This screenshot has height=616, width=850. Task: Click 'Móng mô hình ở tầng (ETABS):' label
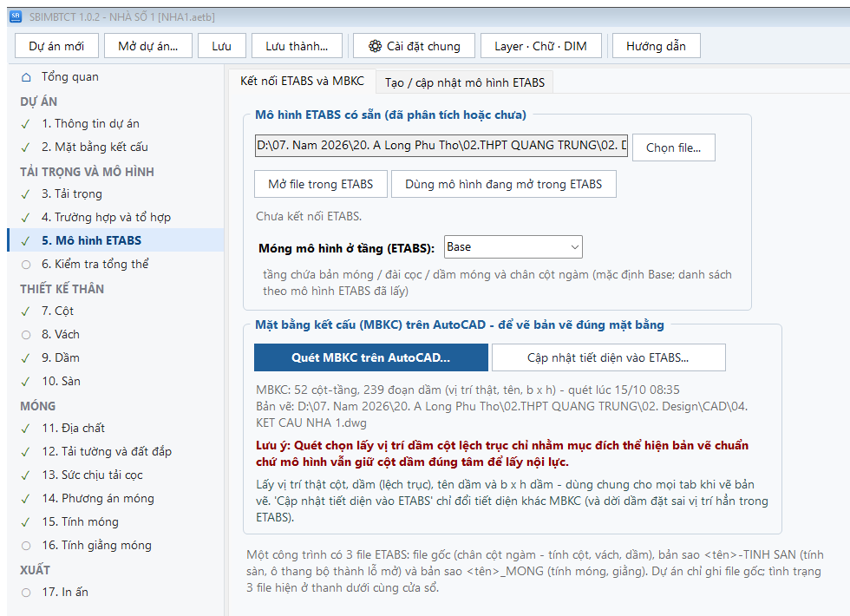tap(346, 248)
